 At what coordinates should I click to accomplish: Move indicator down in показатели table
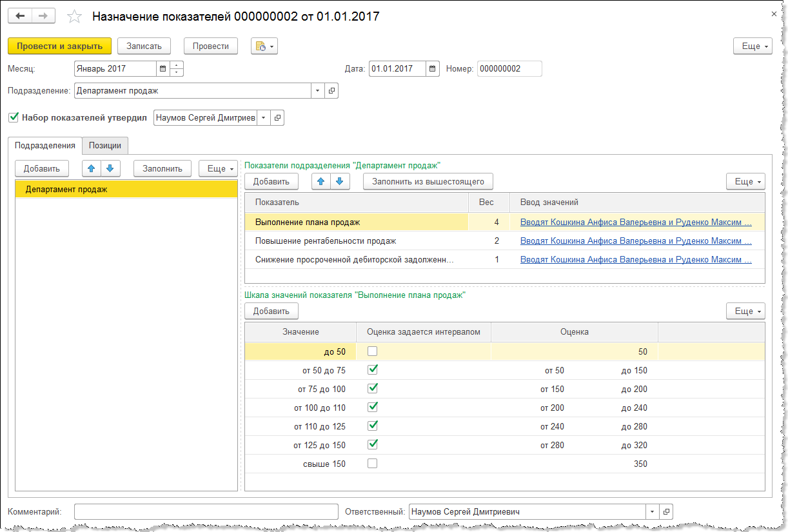click(339, 182)
